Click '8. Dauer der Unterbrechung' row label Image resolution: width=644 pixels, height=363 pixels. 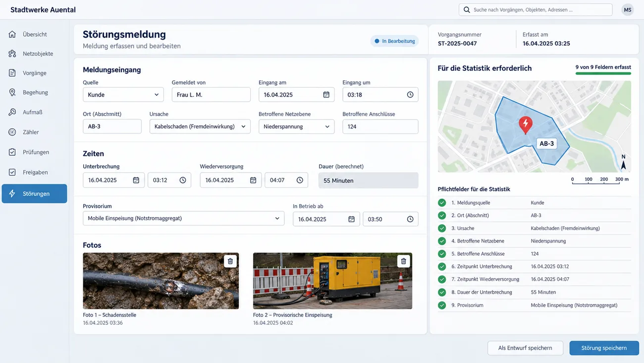click(x=482, y=293)
